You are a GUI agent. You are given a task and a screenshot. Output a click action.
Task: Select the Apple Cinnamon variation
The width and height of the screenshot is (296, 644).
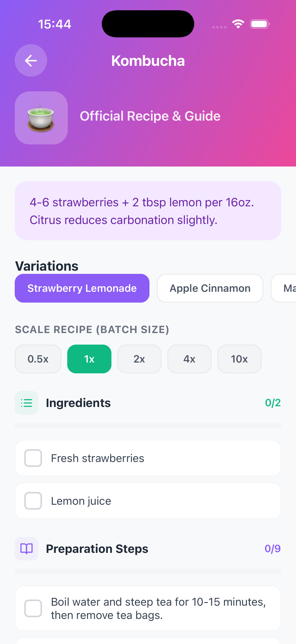[210, 288]
